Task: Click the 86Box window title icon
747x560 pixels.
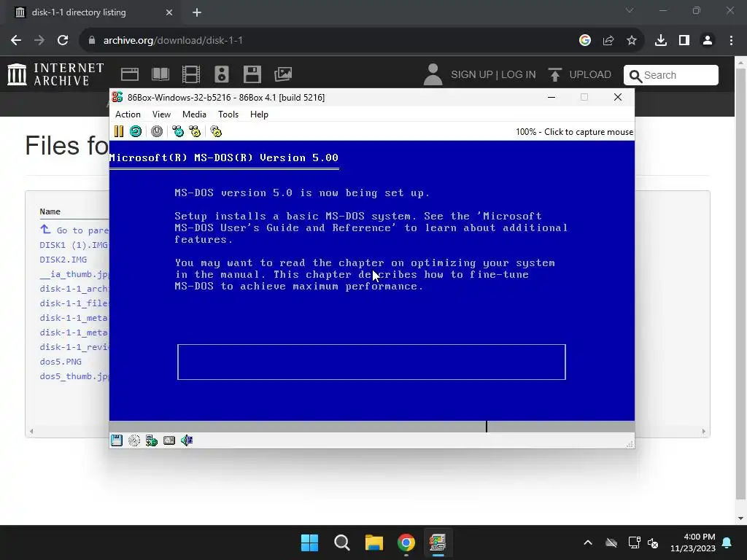Action: [117, 97]
